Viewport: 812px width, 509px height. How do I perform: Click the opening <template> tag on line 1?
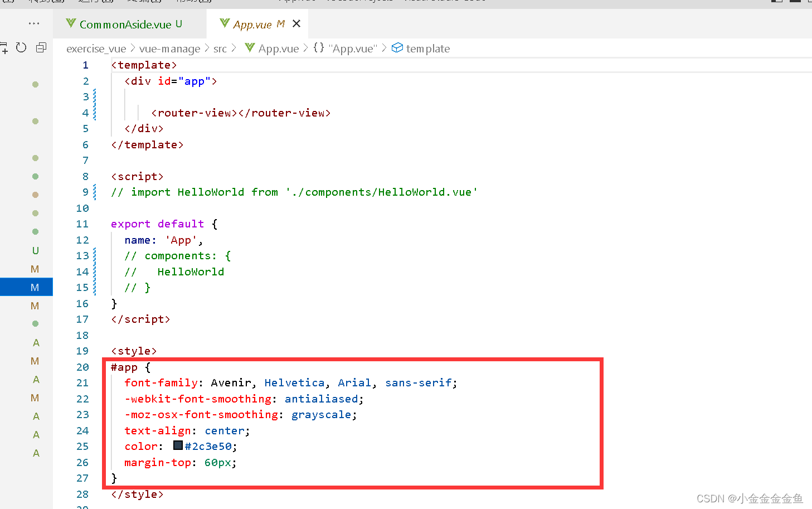click(144, 65)
